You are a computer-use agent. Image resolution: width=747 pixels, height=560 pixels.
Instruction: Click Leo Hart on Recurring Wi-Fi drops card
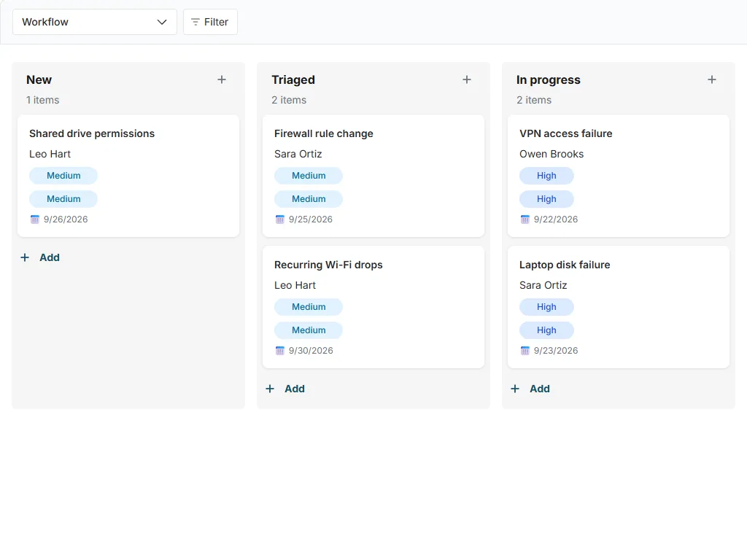pos(295,285)
